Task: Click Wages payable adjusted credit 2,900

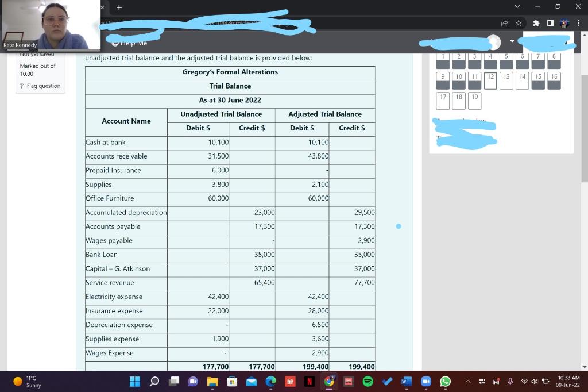Action: (366, 241)
